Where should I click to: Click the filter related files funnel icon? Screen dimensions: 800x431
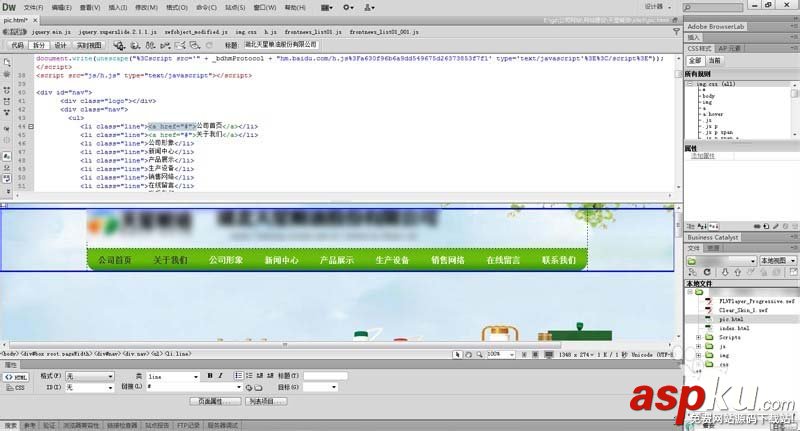point(677,32)
